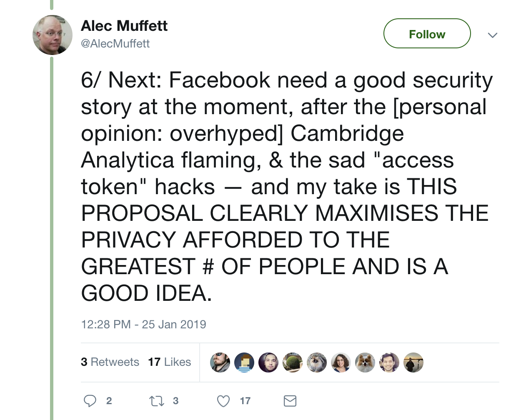This screenshot has height=420, width=531.
Task: Click the curly-haired woman with glasses avatar
Action: (x=341, y=362)
